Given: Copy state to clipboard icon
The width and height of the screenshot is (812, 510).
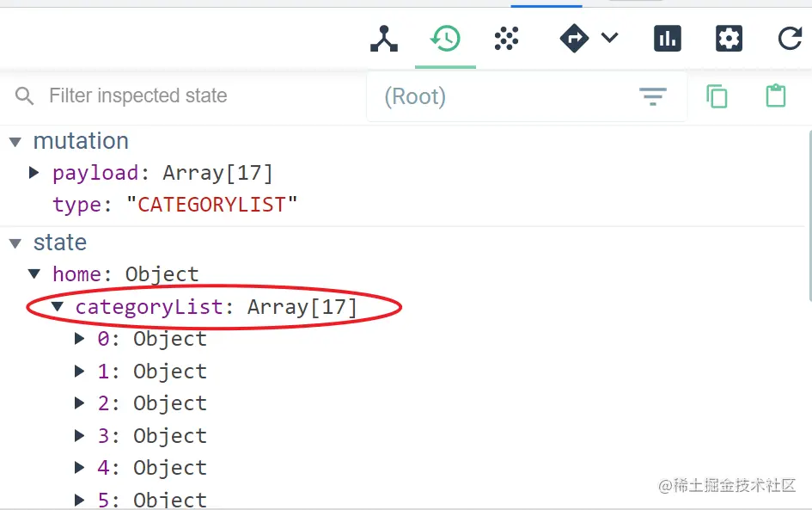Looking at the screenshot, I should [717, 96].
